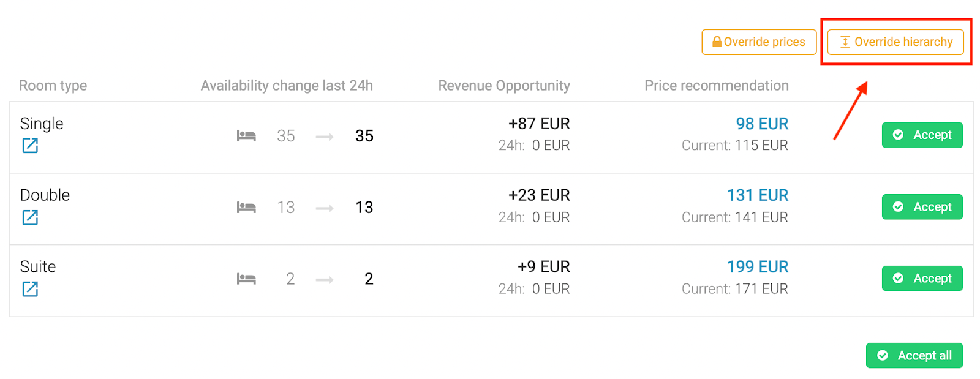Click the checkmark icon on Accept all

tap(883, 355)
